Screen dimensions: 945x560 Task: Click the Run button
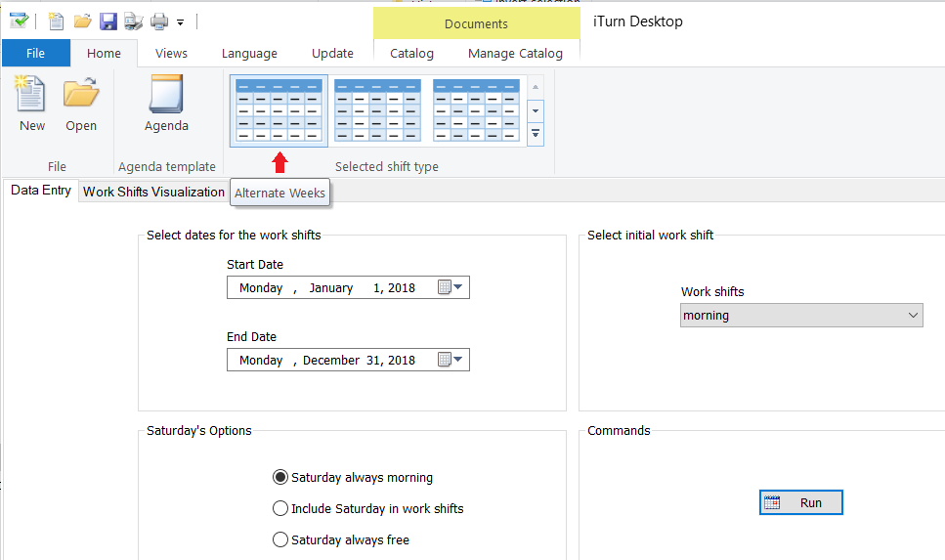[801, 502]
